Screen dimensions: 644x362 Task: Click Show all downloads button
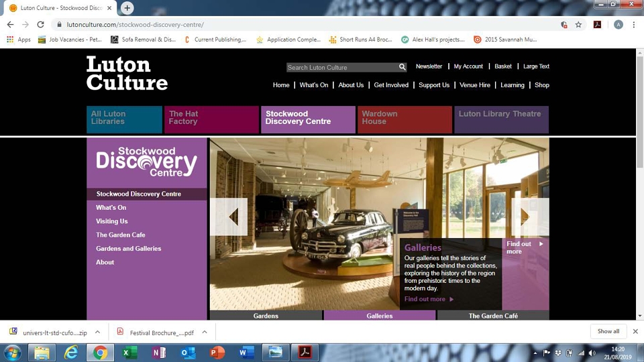coord(608,331)
